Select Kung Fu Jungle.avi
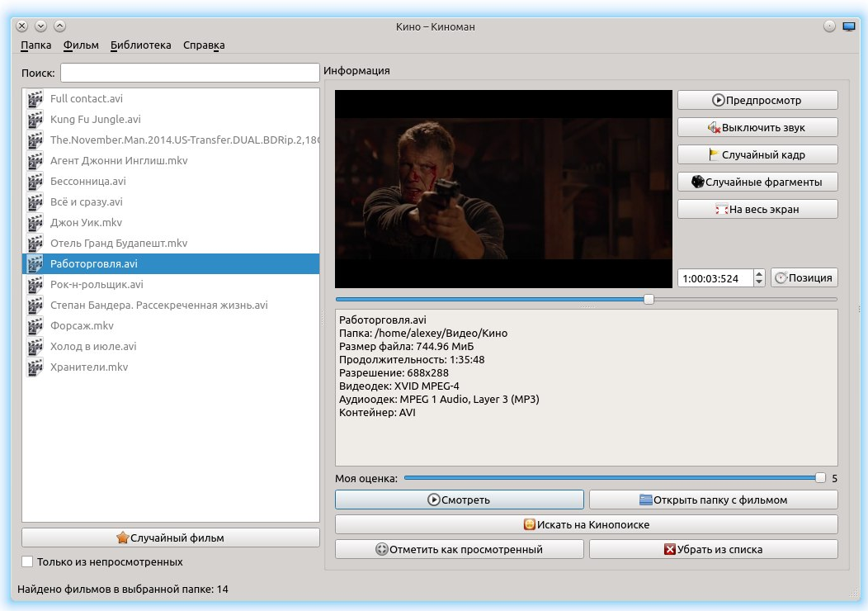The height and width of the screenshot is (611, 868). [x=171, y=119]
